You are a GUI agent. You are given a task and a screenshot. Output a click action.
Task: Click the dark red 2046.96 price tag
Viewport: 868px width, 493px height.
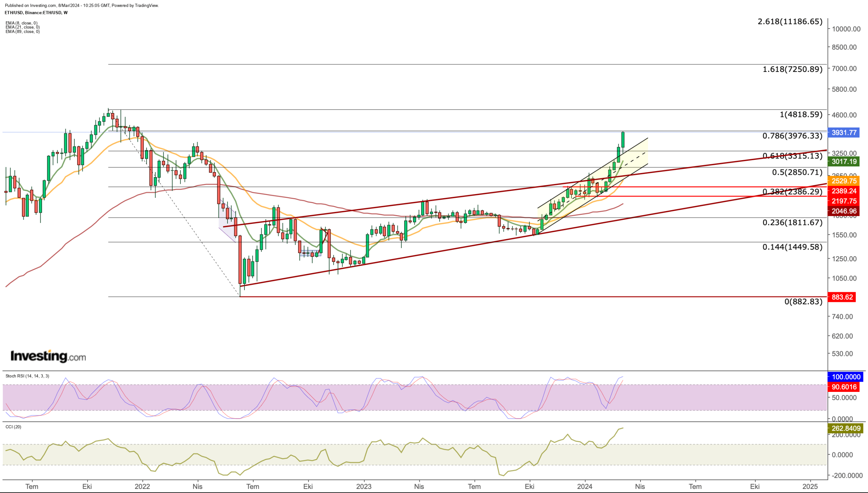click(x=844, y=211)
